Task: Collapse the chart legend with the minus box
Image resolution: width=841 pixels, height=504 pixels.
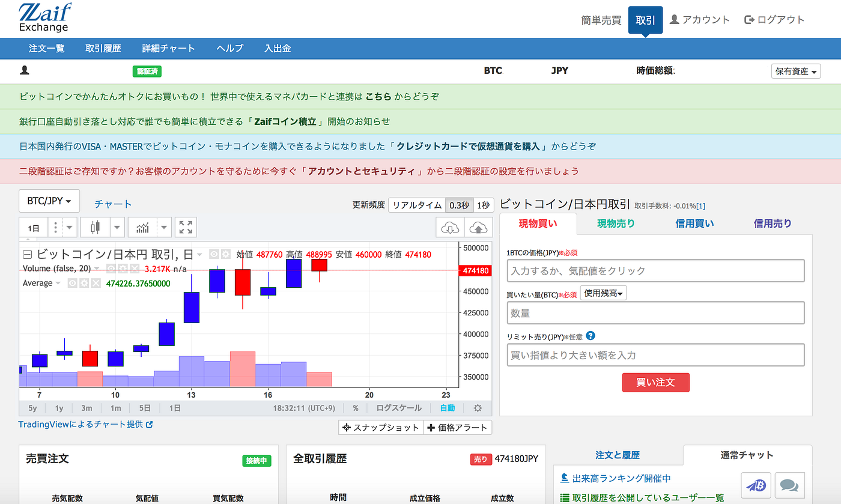Action: click(27, 254)
